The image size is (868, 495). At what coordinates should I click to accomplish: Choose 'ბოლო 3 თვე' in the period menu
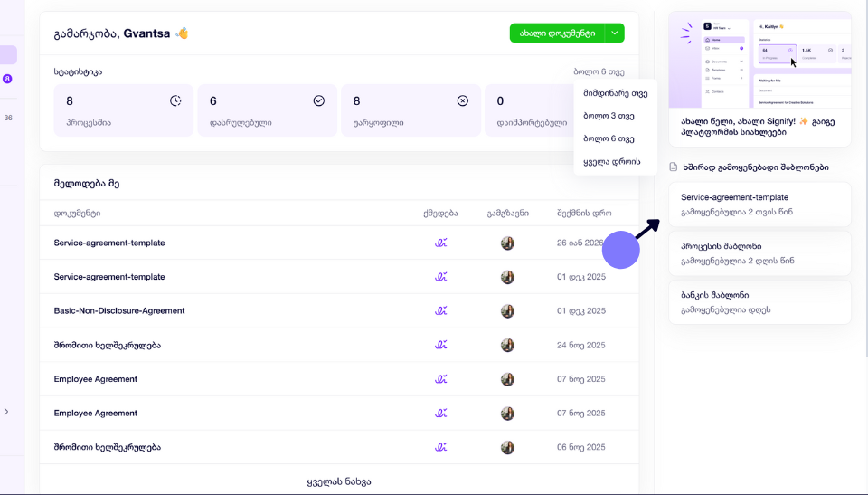pos(615,116)
